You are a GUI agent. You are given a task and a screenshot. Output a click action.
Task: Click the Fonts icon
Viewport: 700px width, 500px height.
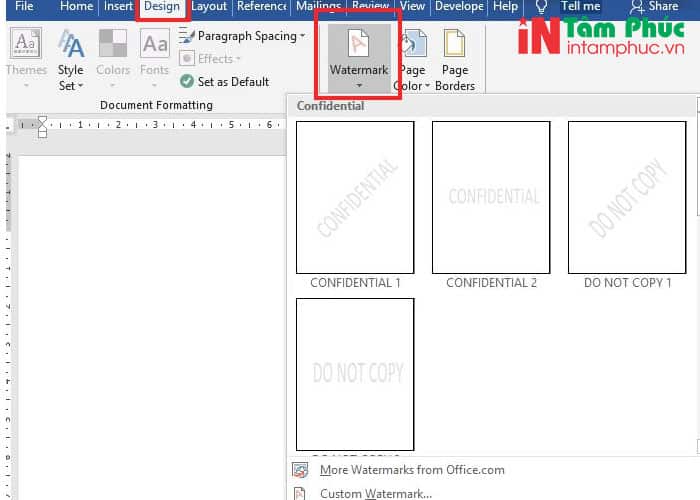(x=155, y=45)
